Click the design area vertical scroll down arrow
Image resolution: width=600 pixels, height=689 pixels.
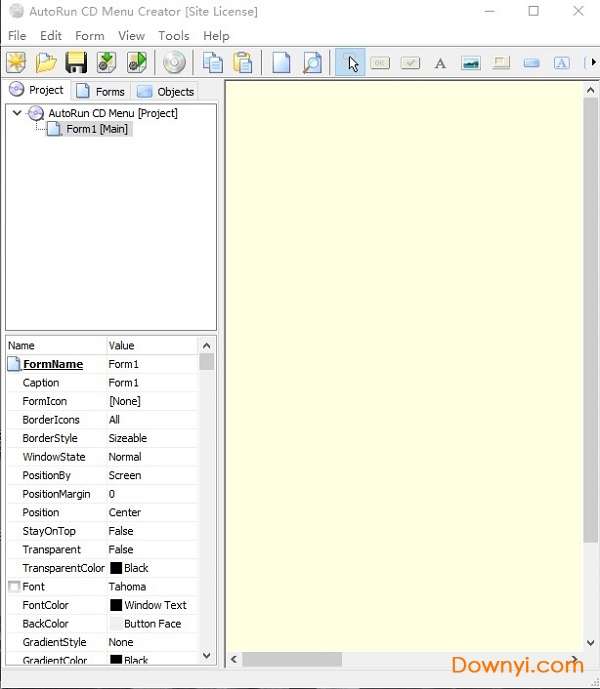pyautogui.click(x=590, y=643)
